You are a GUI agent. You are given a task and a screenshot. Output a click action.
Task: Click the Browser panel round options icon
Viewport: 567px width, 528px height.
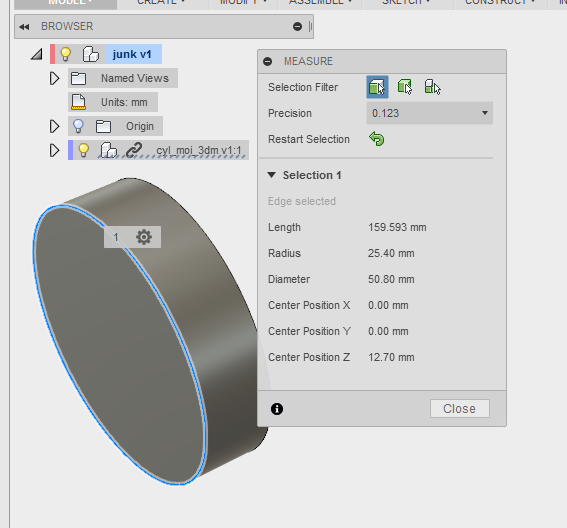(x=297, y=26)
